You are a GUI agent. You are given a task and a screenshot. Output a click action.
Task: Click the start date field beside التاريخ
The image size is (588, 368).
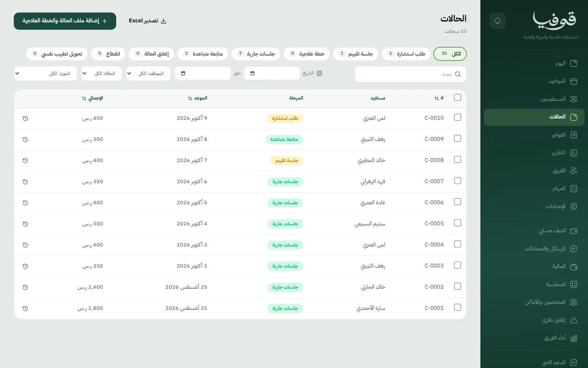272,74
